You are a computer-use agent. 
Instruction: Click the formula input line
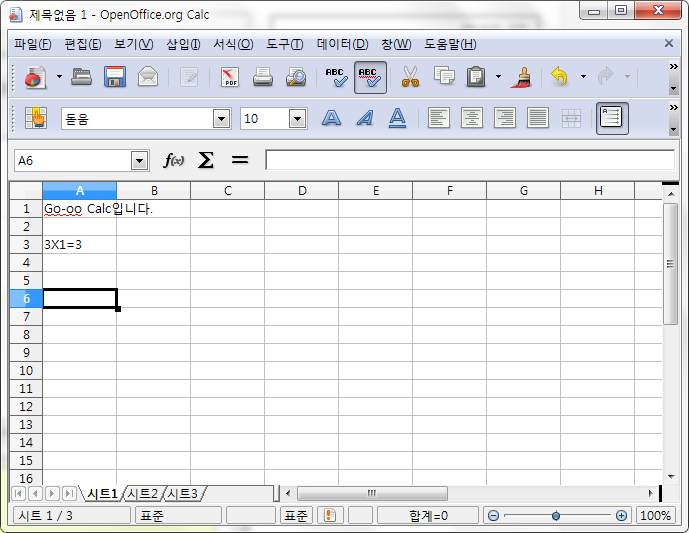[470, 160]
